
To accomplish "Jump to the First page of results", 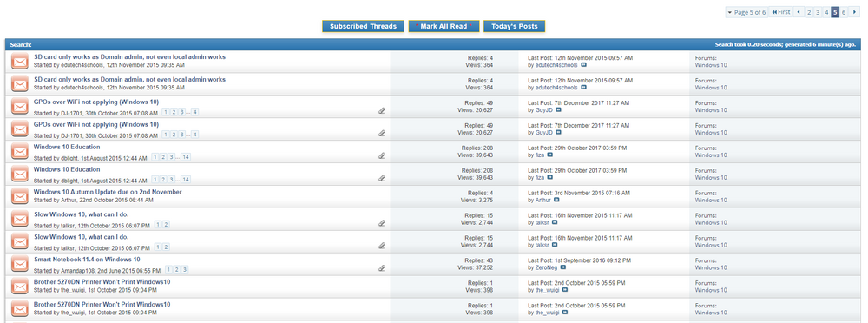I will pos(781,12).
